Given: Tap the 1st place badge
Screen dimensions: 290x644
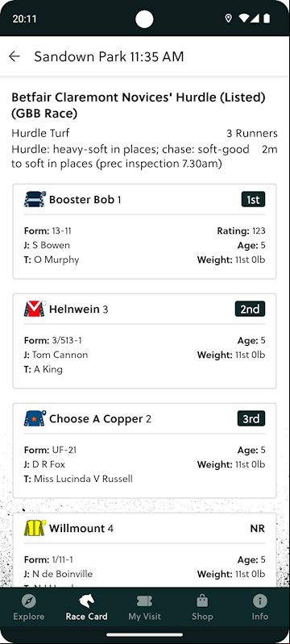Looking at the screenshot, I should pyautogui.click(x=253, y=200).
